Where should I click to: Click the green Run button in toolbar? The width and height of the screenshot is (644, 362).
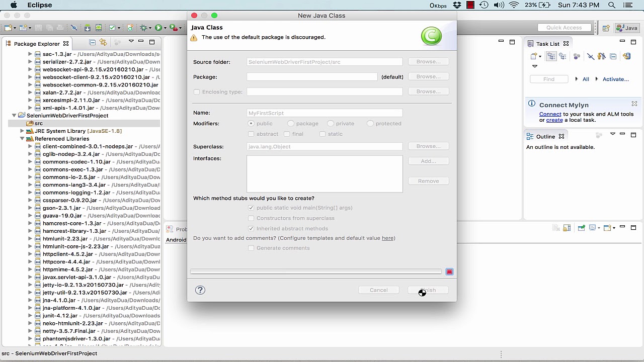point(158,28)
